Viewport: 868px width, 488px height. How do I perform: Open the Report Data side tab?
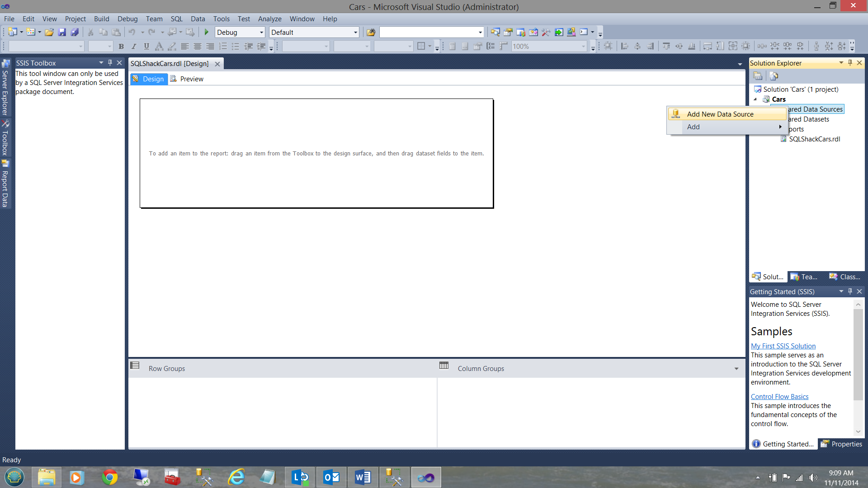[x=5, y=184]
